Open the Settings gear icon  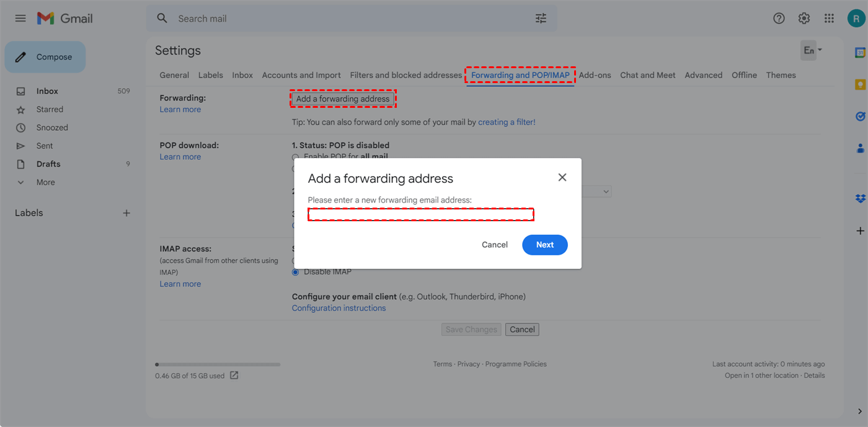pyautogui.click(x=804, y=19)
